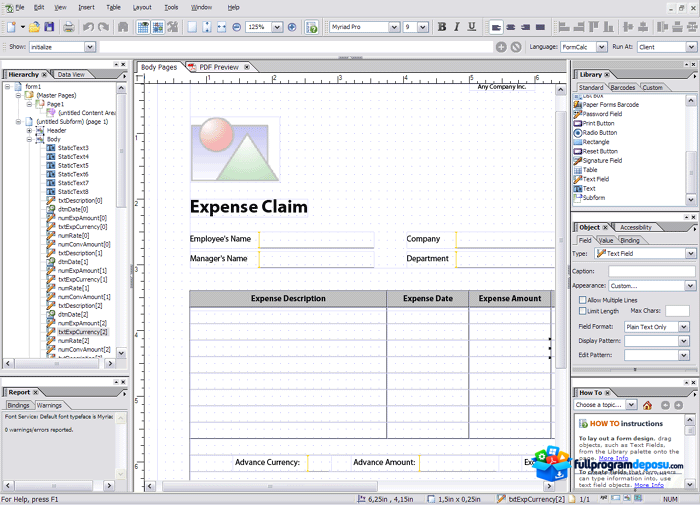
Task: Select Signature Field in the Library
Action: point(602,160)
